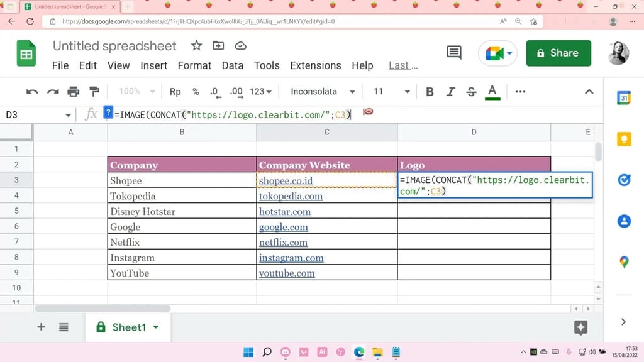The image size is (644, 362).
Task: Open the Explore button
Action: pyautogui.click(x=580, y=327)
